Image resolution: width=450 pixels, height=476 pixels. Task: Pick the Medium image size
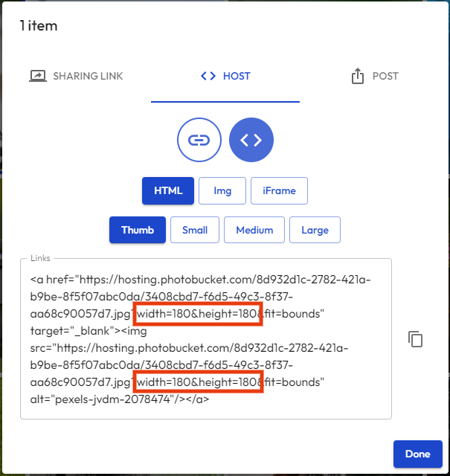pos(254,230)
